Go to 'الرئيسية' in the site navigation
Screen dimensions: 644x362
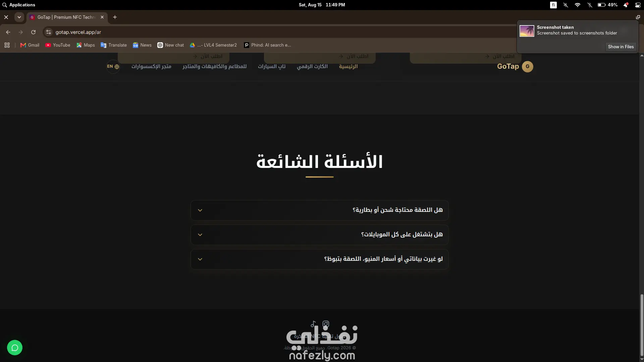(x=348, y=66)
